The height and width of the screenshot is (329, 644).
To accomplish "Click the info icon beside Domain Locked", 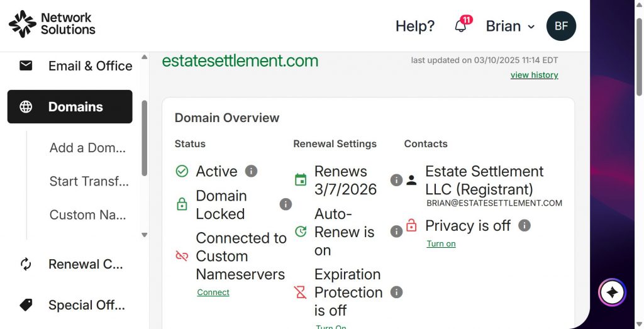I will [286, 204].
